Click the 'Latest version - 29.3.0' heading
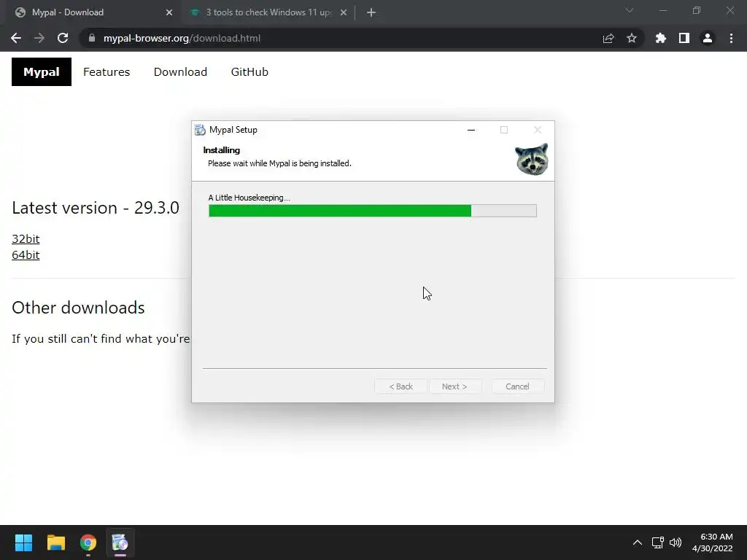The image size is (747, 560). pyautogui.click(x=96, y=208)
